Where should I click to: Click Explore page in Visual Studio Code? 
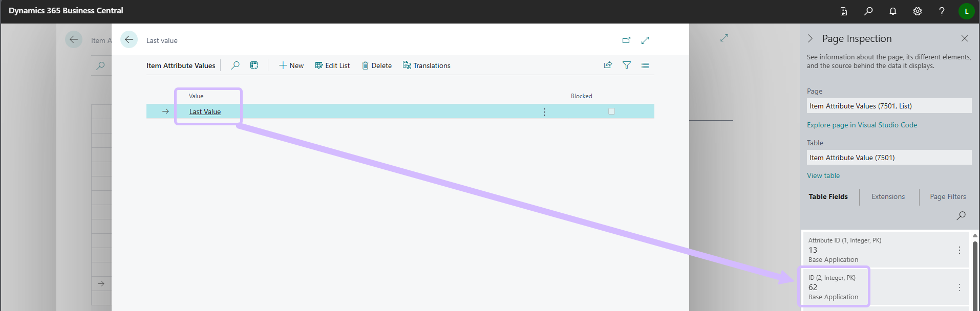862,125
